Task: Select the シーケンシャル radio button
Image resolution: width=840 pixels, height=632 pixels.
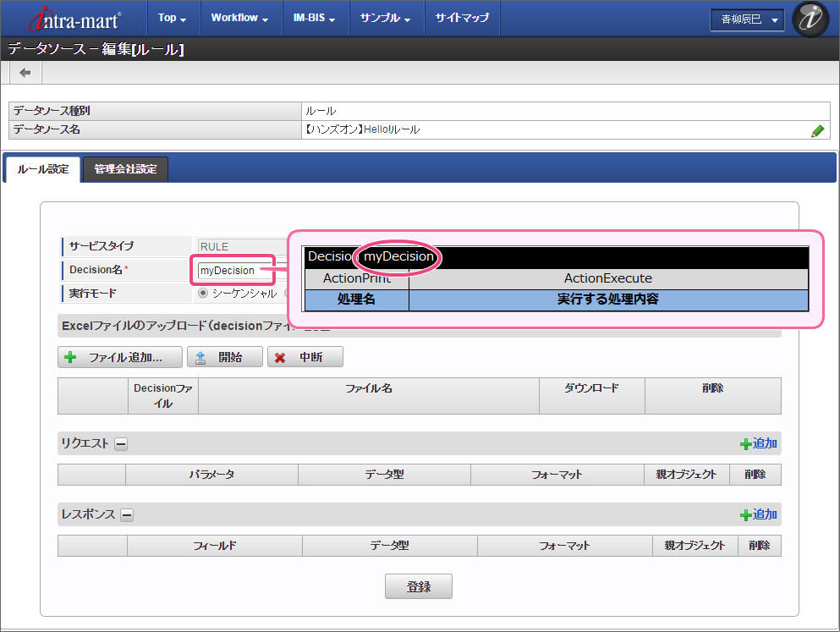Action: point(203,294)
